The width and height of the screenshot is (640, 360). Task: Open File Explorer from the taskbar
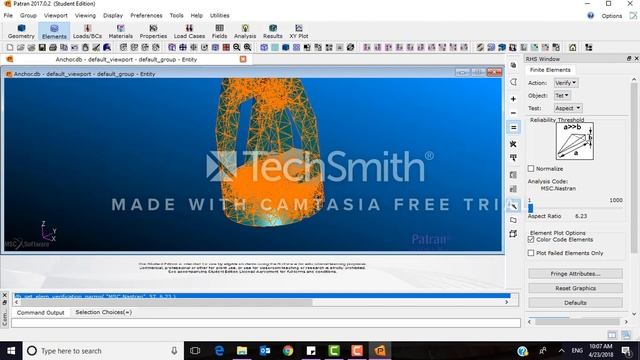[242, 351]
